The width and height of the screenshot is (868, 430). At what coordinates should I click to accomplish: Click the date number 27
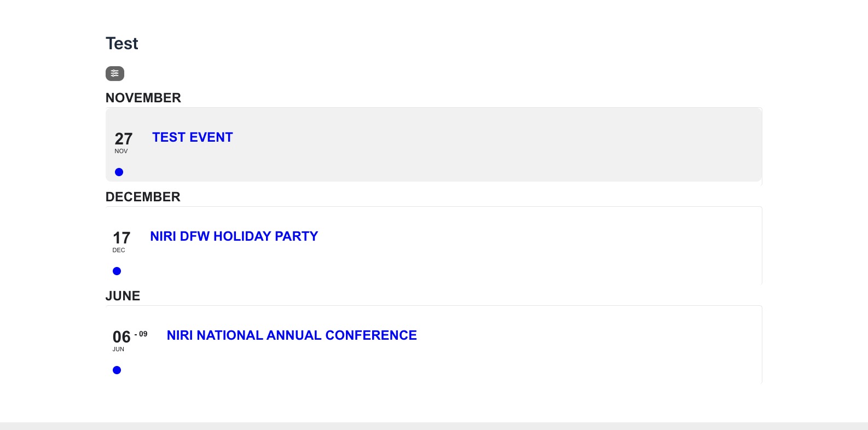pyautogui.click(x=124, y=139)
